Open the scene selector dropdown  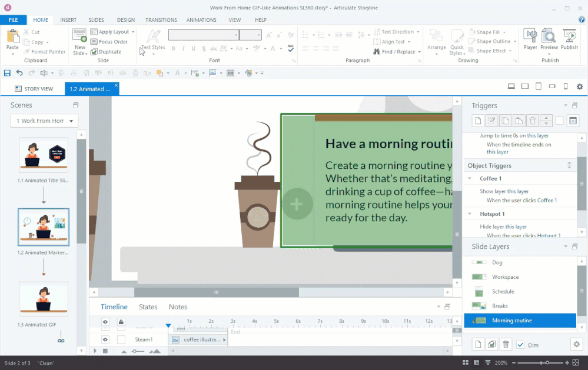tap(44, 121)
